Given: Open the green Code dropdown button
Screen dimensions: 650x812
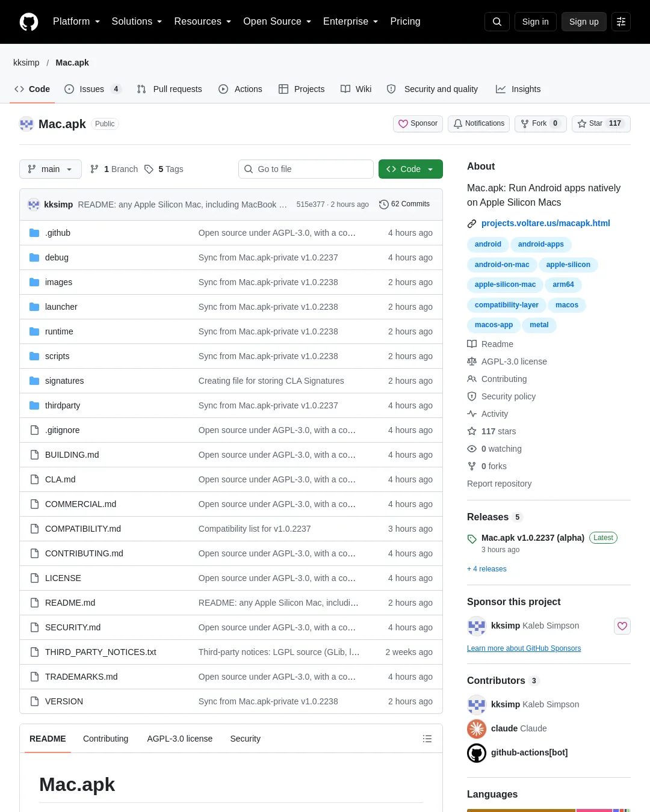Looking at the screenshot, I should coord(410,169).
